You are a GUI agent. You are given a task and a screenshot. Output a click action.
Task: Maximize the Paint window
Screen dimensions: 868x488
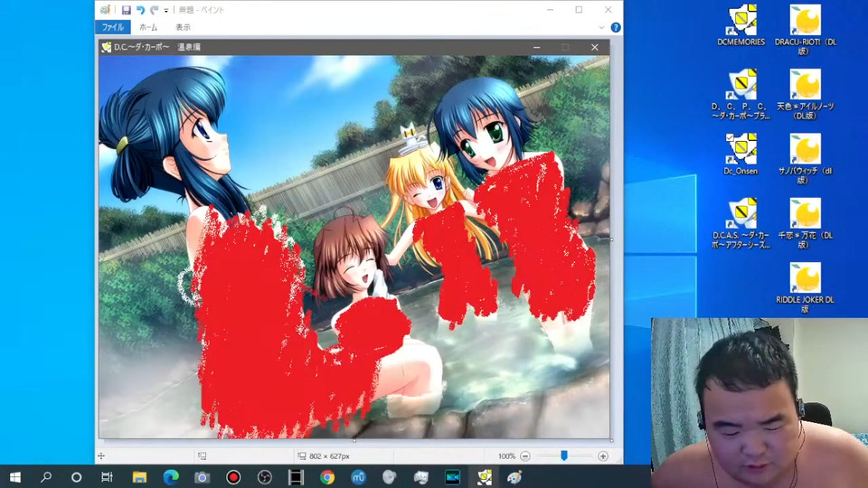tap(579, 9)
